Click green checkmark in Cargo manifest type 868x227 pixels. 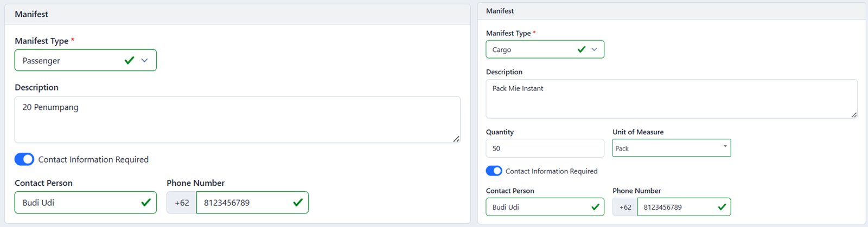pos(582,49)
